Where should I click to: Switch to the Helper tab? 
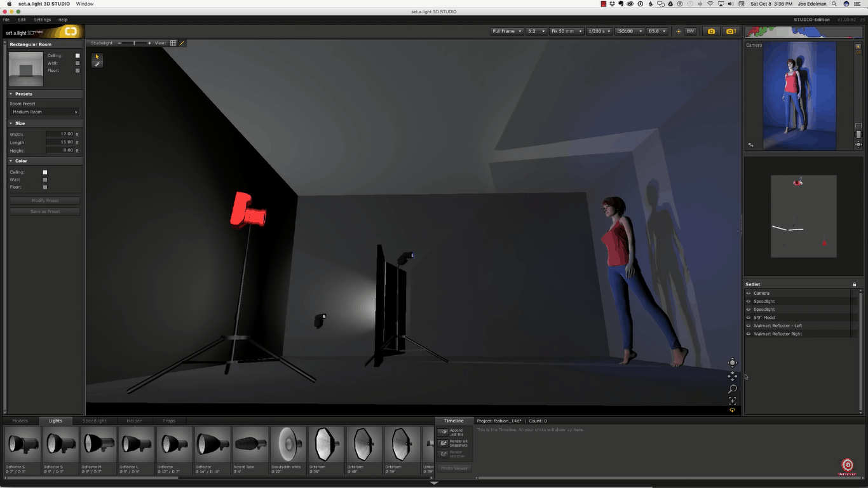pos(134,421)
